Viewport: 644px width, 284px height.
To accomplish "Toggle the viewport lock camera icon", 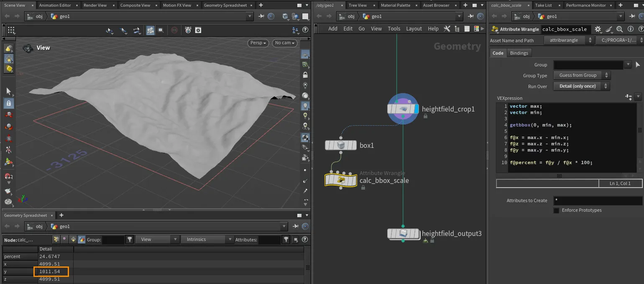I will tap(306, 75).
